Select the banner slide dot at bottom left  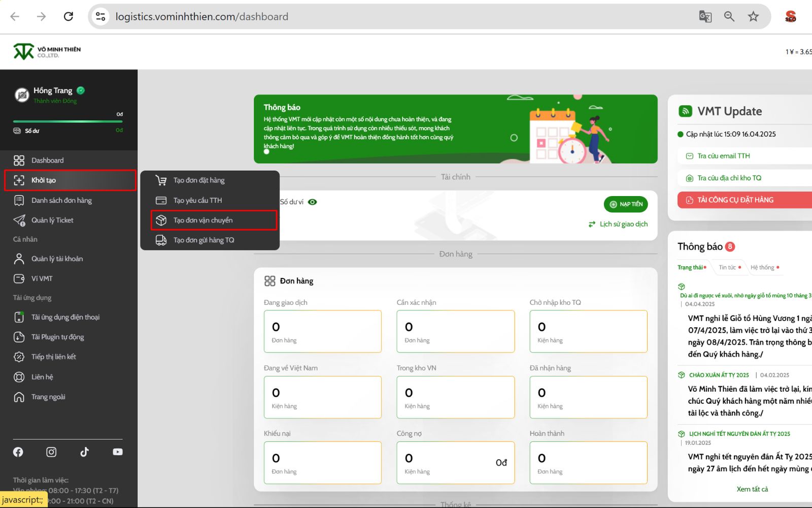coord(266,151)
